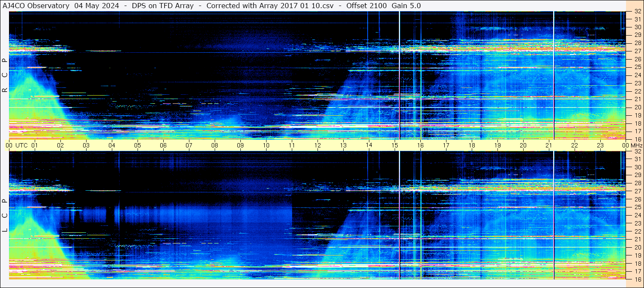644x288 pixels.
Task: Pick the 03 hour label on time axis
Action: click(x=86, y=145)
